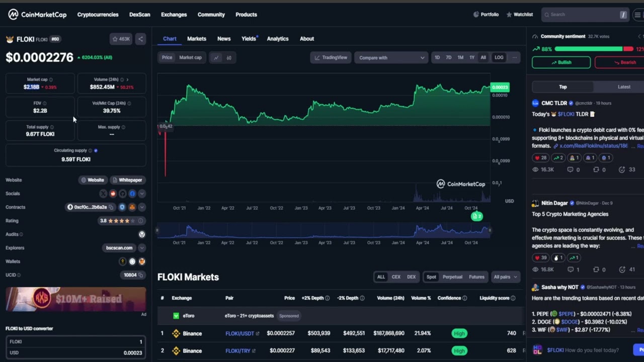
Task: Open the hamburger menu at top right
Action: click(637, 15)
